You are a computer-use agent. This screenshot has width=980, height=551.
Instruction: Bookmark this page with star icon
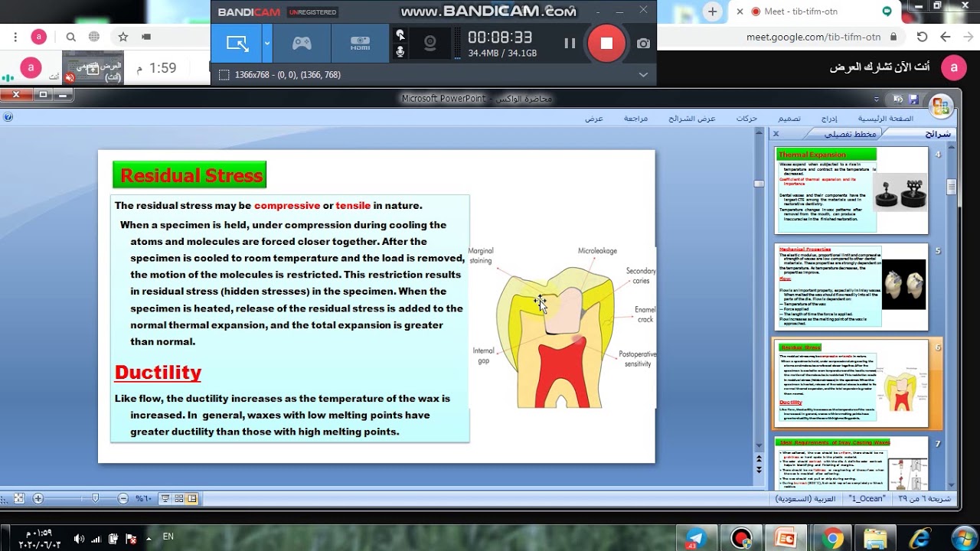pos(122,37)
